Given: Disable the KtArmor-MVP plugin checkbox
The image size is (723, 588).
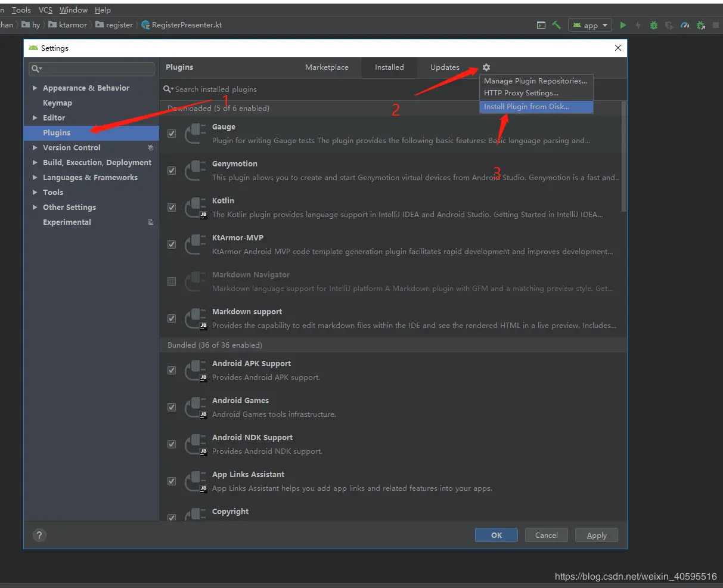Looking at the screenshot, I should point(172,245).
